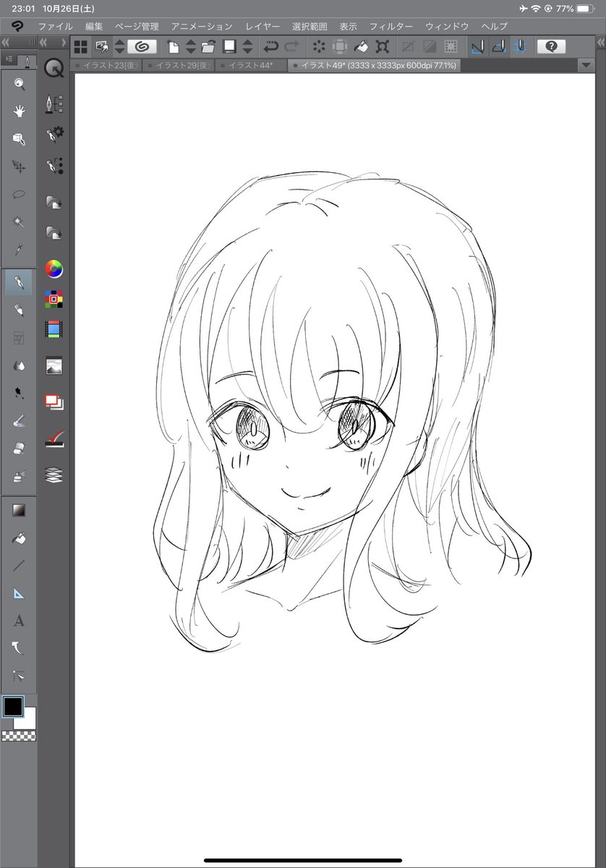Viewport: 606px width, 868px height.
Task: Open the ウィンドウ menu
Action: click(x=447, y=26)
